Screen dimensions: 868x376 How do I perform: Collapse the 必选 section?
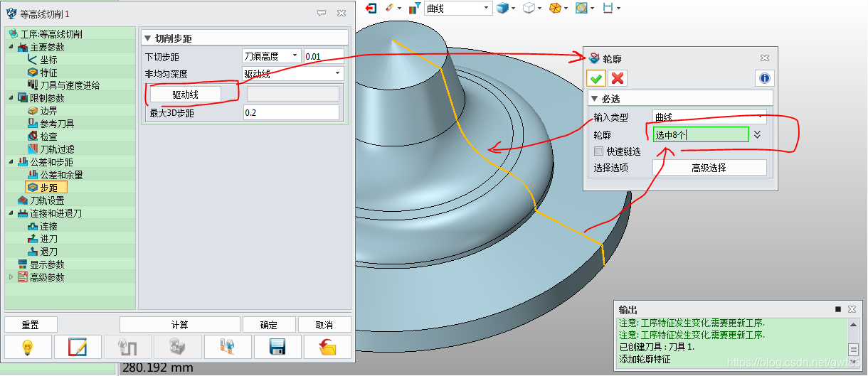coord(594,99)
